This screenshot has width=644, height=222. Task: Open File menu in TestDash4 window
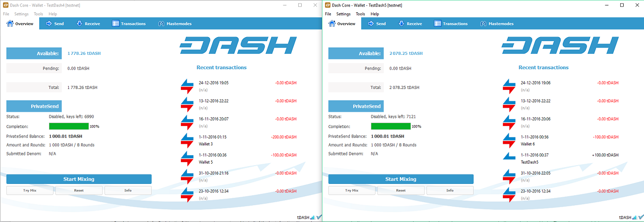click(x=6, y=14)
